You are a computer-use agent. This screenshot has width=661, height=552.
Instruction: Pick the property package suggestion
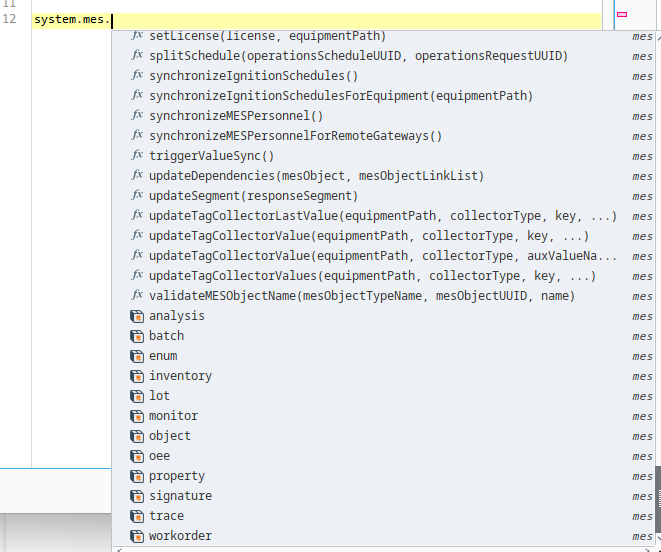(176, 476)
